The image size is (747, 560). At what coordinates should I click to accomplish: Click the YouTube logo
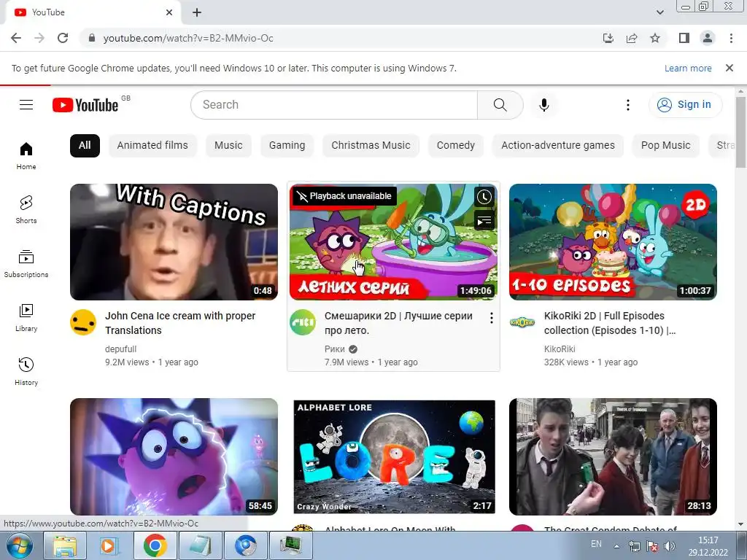point(86,105)
